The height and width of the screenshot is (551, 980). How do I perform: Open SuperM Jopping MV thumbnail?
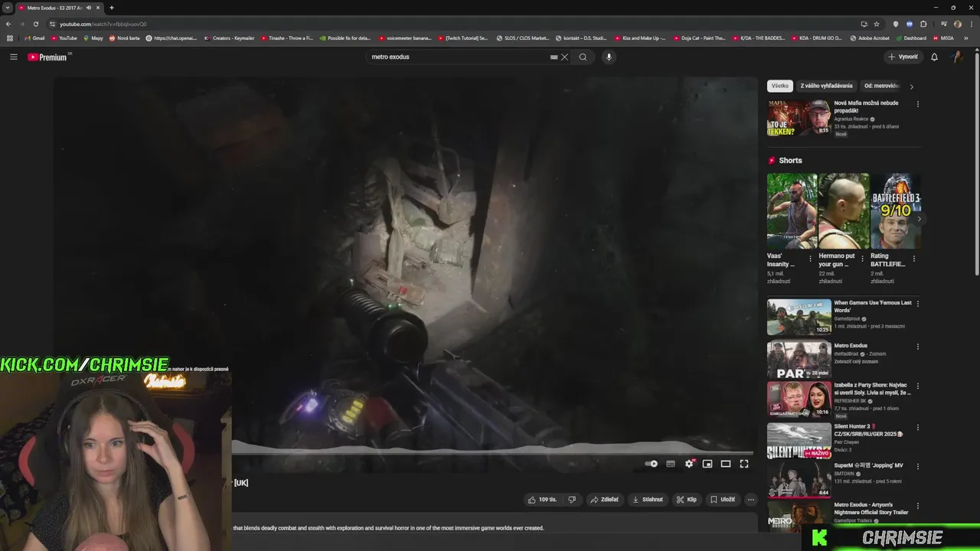pos(799,480)
